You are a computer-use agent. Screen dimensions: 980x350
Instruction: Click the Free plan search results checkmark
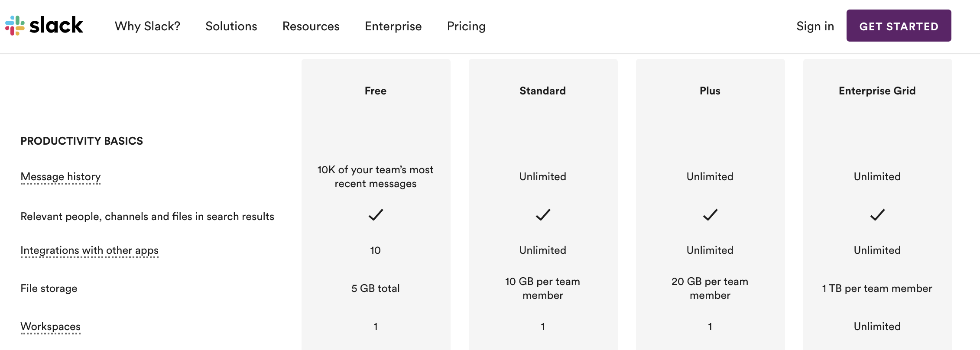coord(376,215)
